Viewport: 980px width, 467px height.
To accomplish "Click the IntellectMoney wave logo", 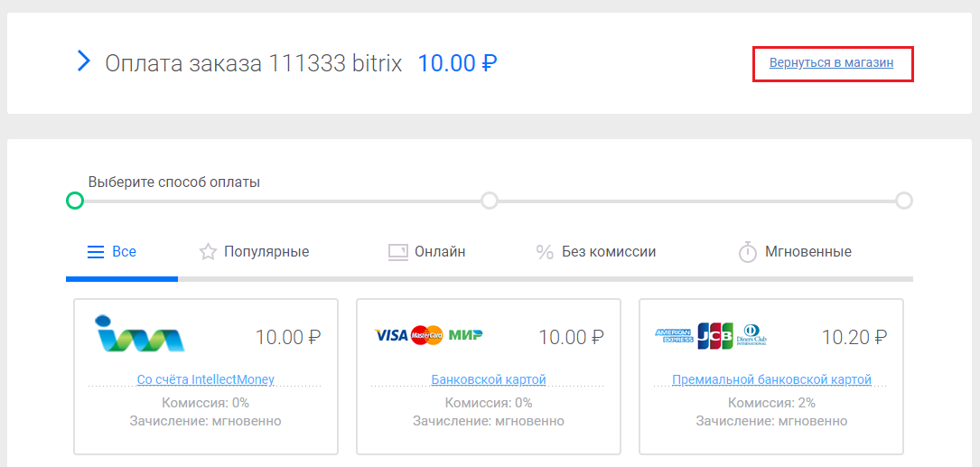I will [140, 333].
